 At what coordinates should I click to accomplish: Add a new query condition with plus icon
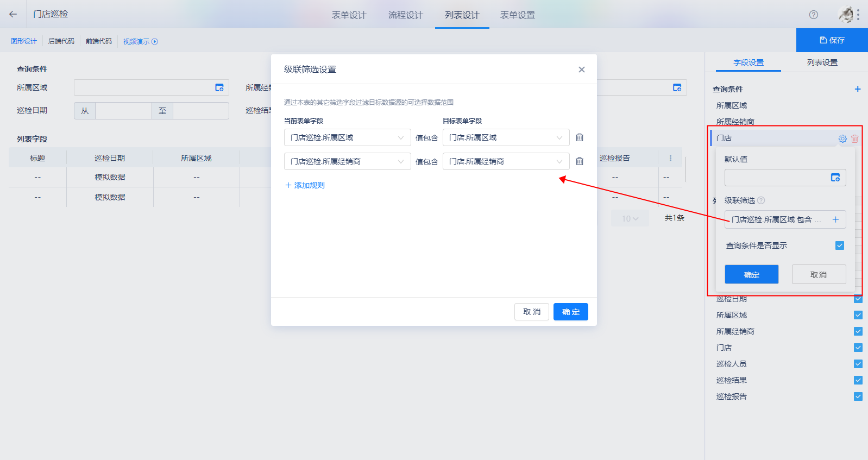(858, 89)
